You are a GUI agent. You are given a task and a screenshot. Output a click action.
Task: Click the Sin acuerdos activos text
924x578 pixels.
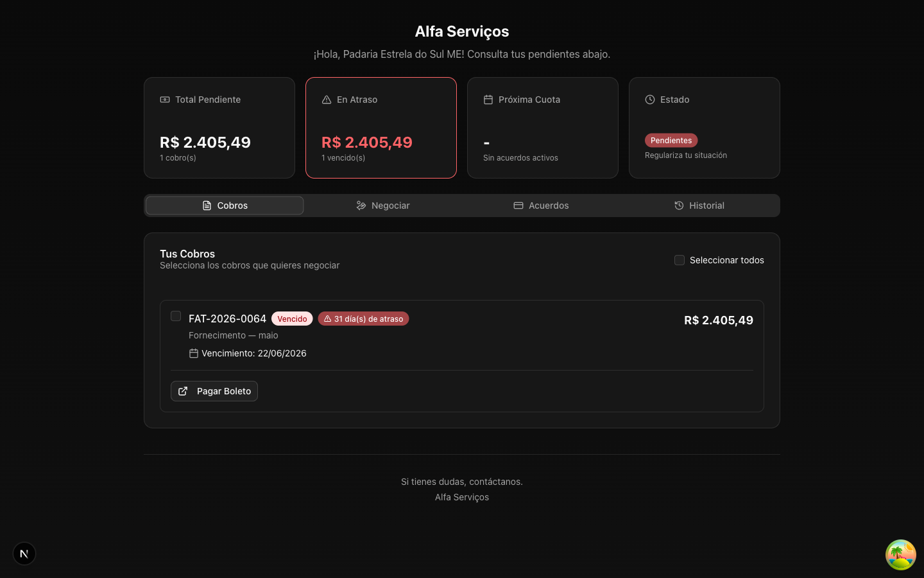coord(520,158)
